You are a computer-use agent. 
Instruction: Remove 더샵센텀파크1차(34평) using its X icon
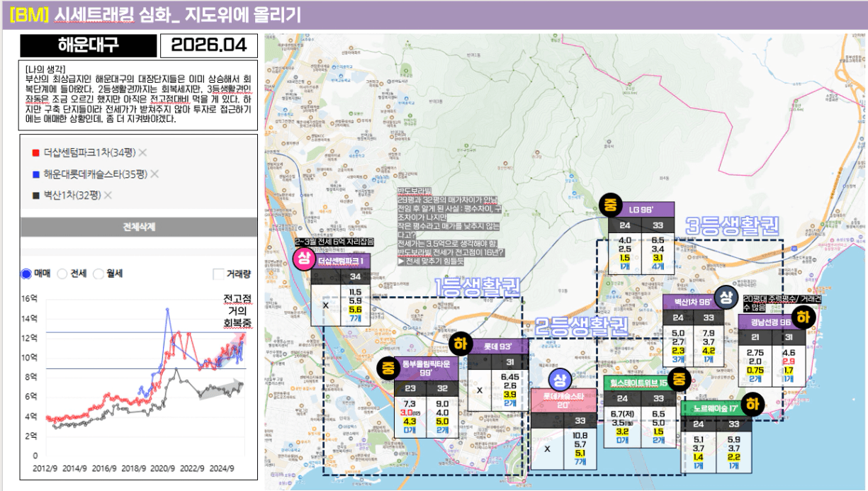(x=142, y=152)
